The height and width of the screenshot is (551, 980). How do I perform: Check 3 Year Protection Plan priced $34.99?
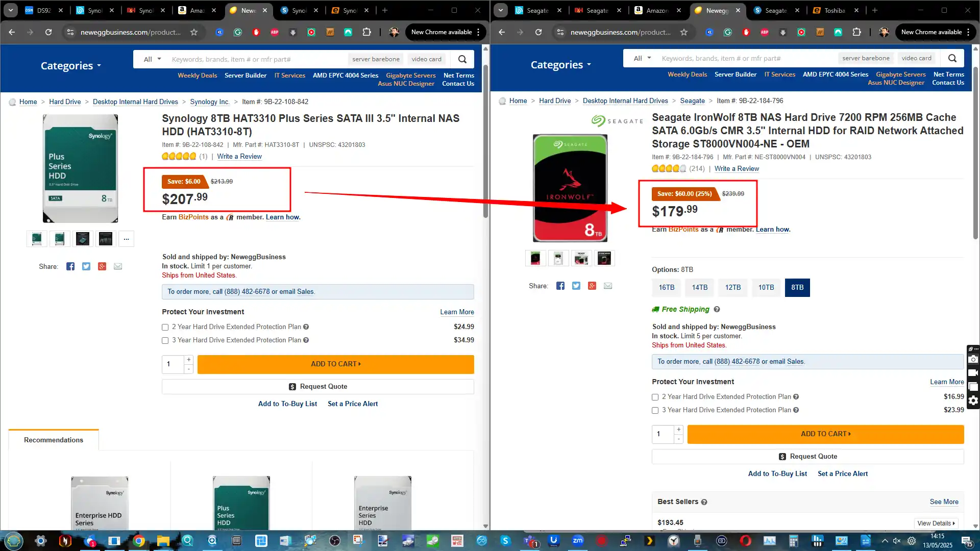165,340
